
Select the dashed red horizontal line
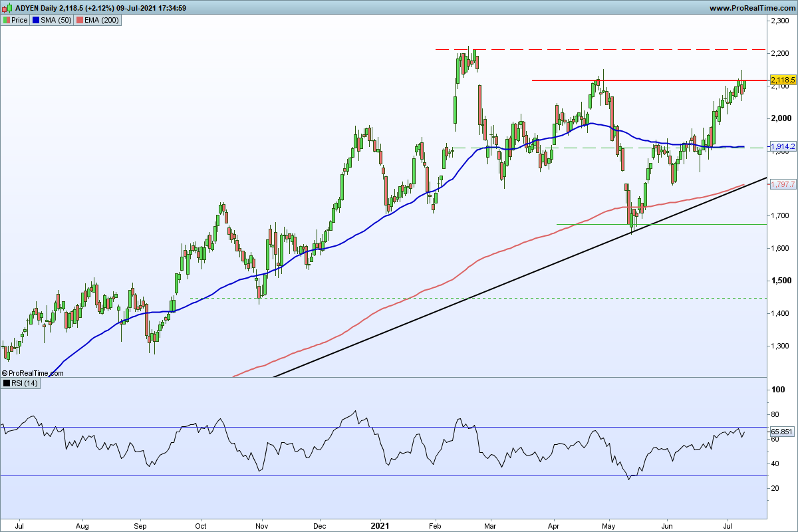(x=601, y=49)
